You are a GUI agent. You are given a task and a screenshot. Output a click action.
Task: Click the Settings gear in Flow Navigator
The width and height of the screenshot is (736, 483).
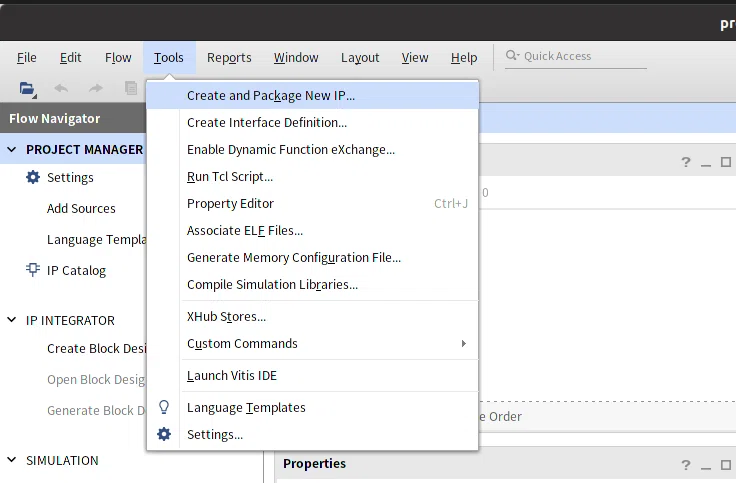[x=33, y=177]
